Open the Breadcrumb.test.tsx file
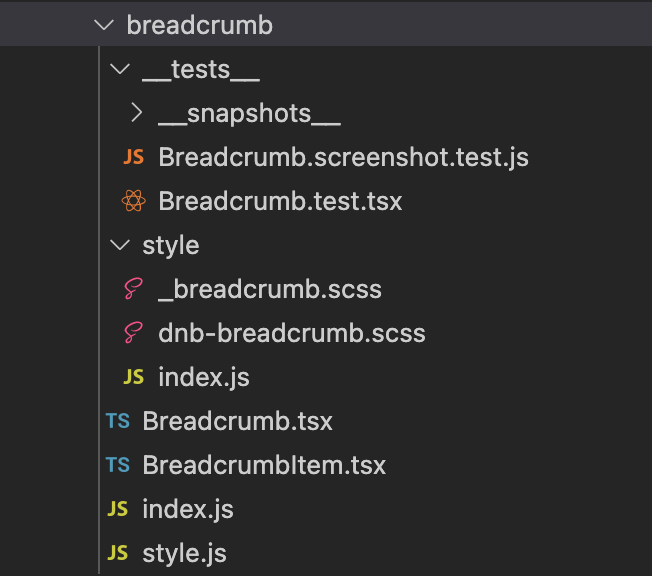Screen dimensions: 652x576 click(280, 201)
